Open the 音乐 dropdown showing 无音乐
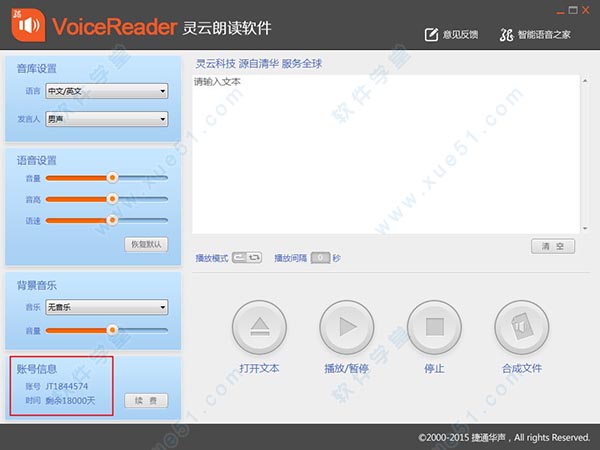The width and height of the screenshot is (600, 450). pyautogui.click(x=106, y=307)
